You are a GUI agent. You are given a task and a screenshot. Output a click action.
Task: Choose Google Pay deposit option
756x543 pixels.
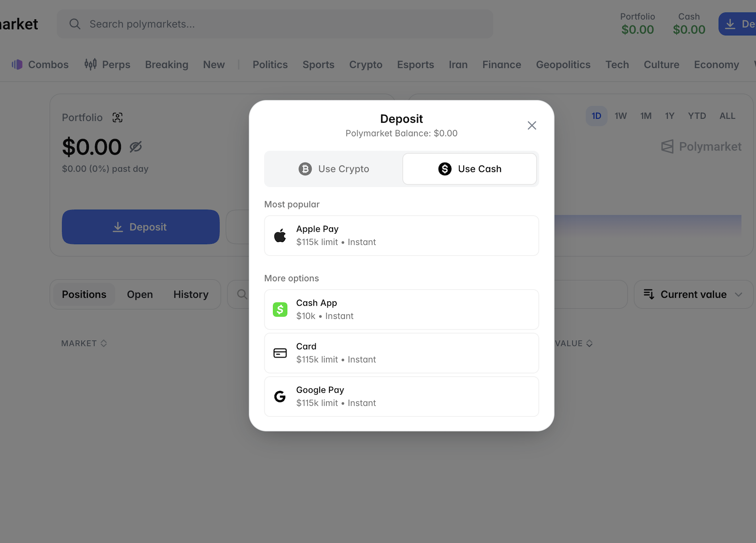(x=401, y=396)
